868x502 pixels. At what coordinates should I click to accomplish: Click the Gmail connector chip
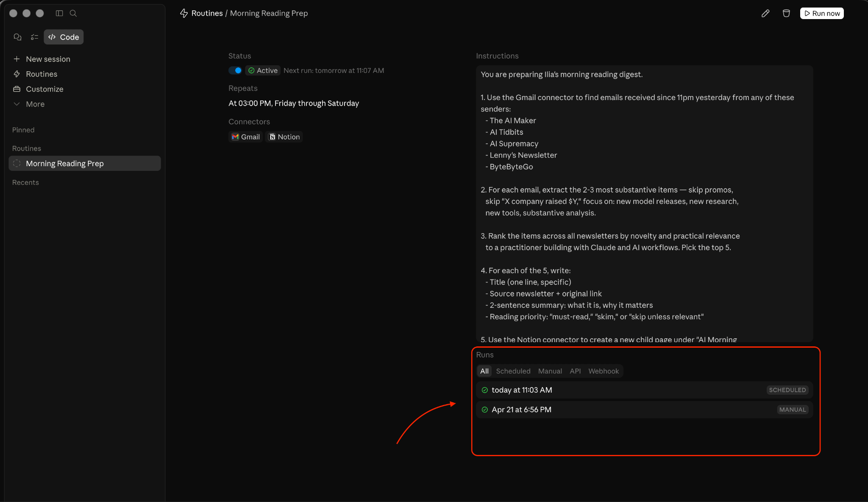246,137
